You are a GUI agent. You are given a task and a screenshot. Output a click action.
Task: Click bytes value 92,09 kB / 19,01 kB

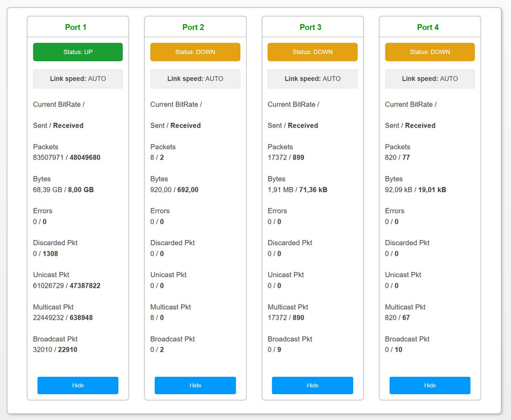click(x=416, y=190)
